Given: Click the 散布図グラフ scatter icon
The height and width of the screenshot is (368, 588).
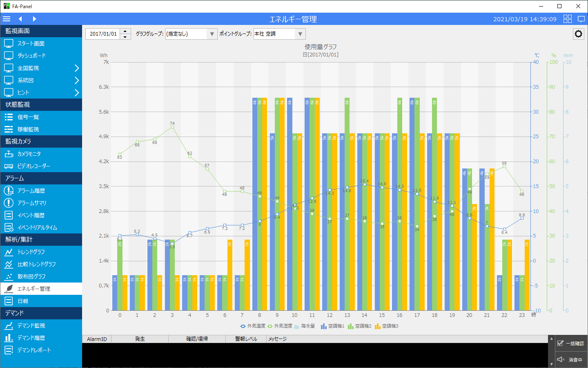Looking at the screenshot, I should pyautogui.click(x=9, y=276).
